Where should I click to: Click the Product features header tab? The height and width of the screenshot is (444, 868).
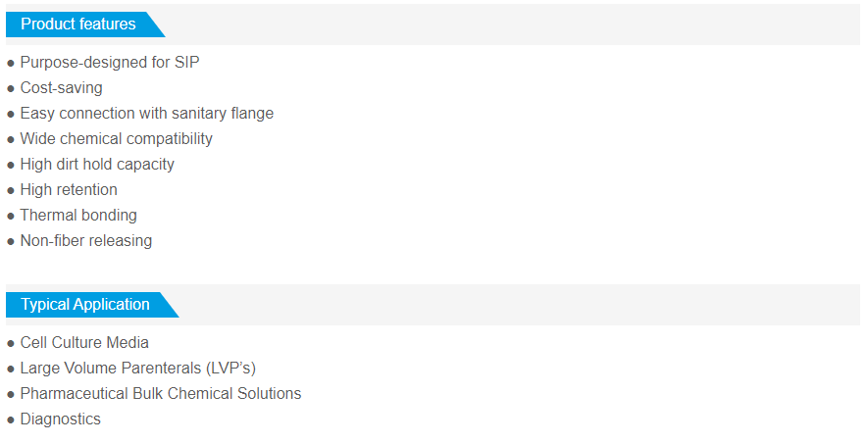(x=78, y=25)
